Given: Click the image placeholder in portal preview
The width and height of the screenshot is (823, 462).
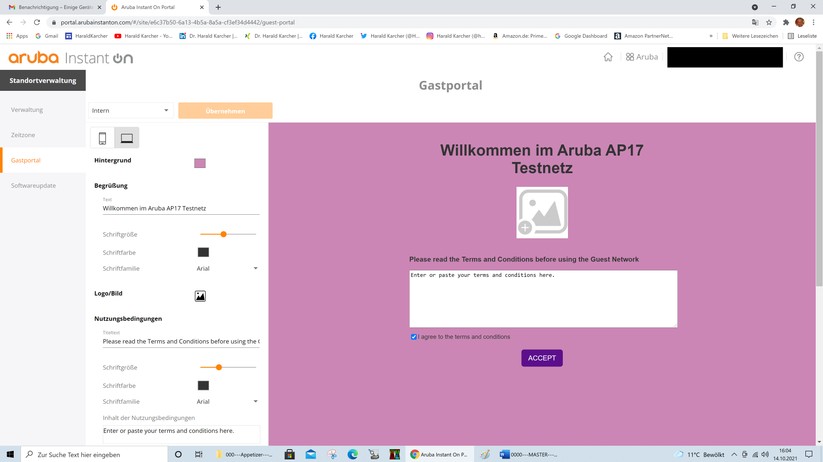Looking at the screenshot, I should click(542, 213).
